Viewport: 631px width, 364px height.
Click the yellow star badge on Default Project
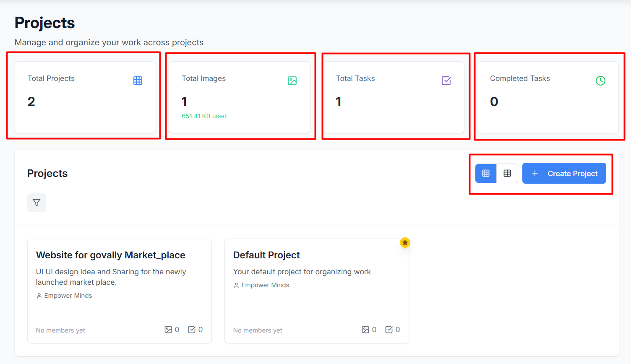click(x=405, y=242)
